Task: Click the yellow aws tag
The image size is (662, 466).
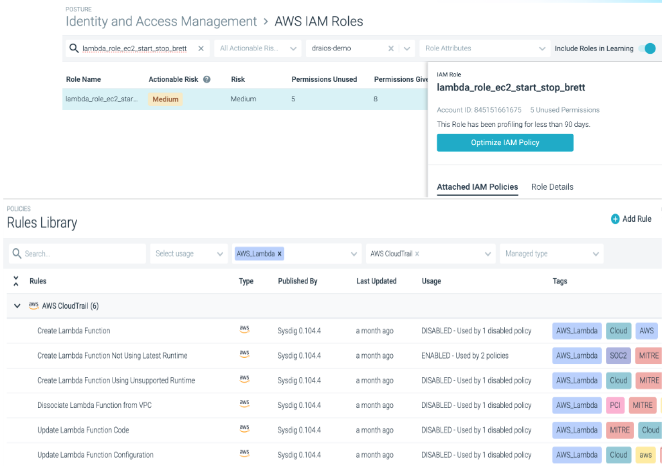Action: click(646, 455)
